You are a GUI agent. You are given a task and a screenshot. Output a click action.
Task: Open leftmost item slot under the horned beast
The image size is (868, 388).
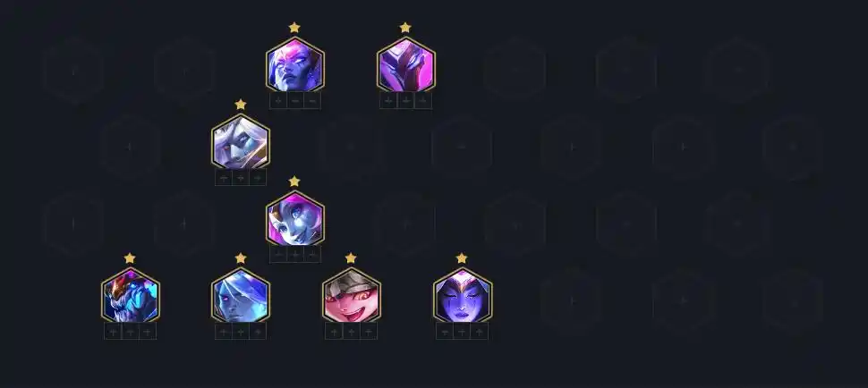point(113,332)
